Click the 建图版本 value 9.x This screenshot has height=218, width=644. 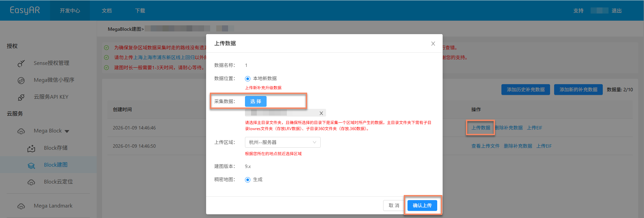point(248,166)
